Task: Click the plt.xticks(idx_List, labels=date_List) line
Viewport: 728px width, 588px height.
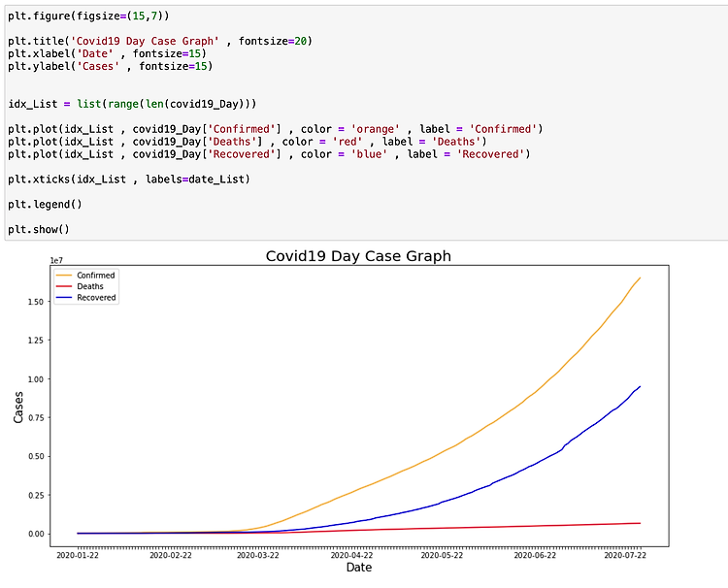Action: [x=129, y=180]
